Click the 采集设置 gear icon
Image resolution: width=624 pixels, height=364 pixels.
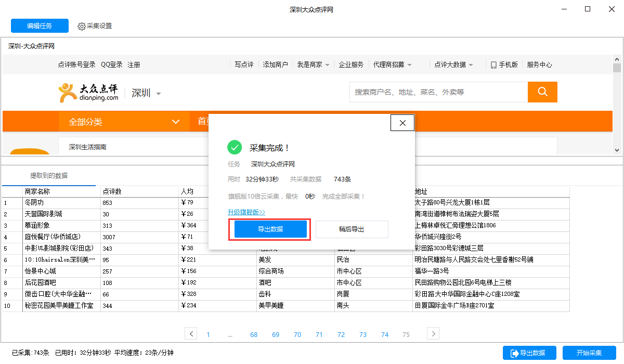81,26
